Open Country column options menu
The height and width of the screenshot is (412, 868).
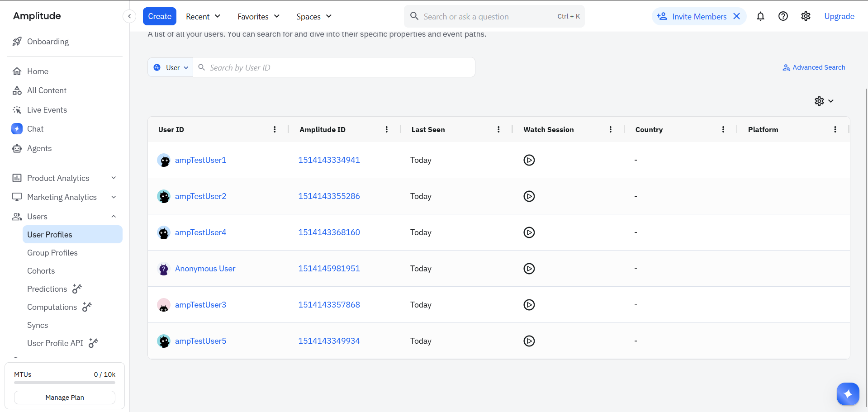[x=723, y=129]
